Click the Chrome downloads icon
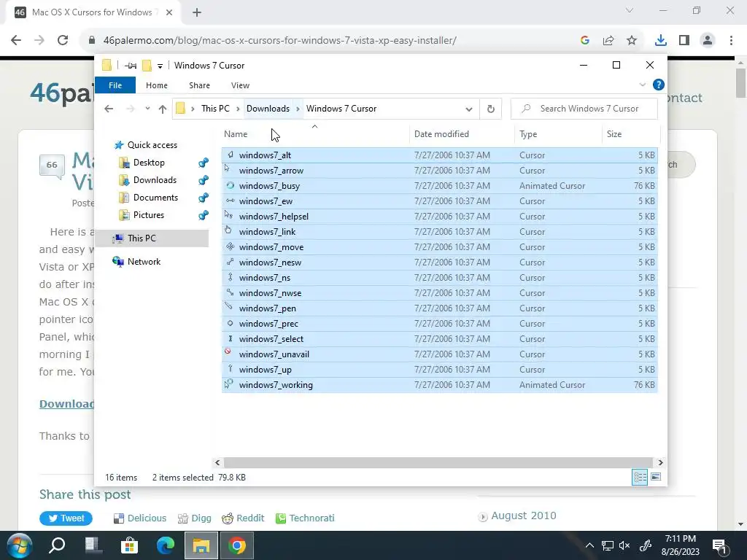The height and width of the screenshot is (560, 747). tap(661, 41)
